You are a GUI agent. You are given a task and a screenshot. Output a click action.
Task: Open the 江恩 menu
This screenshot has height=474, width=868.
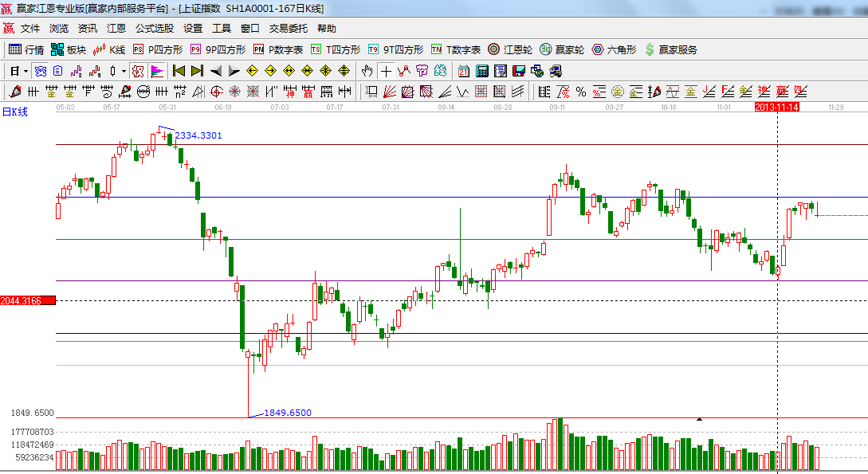click(116, 29)
